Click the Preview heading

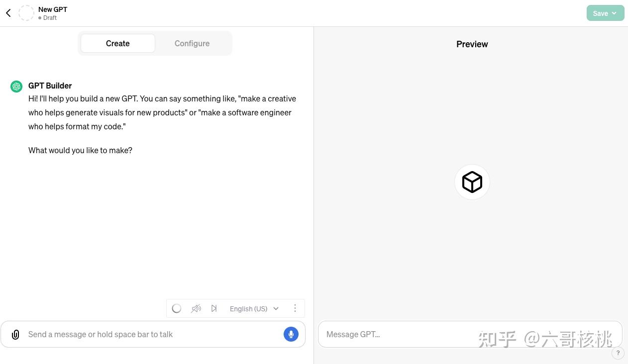[x=472, y=44]
